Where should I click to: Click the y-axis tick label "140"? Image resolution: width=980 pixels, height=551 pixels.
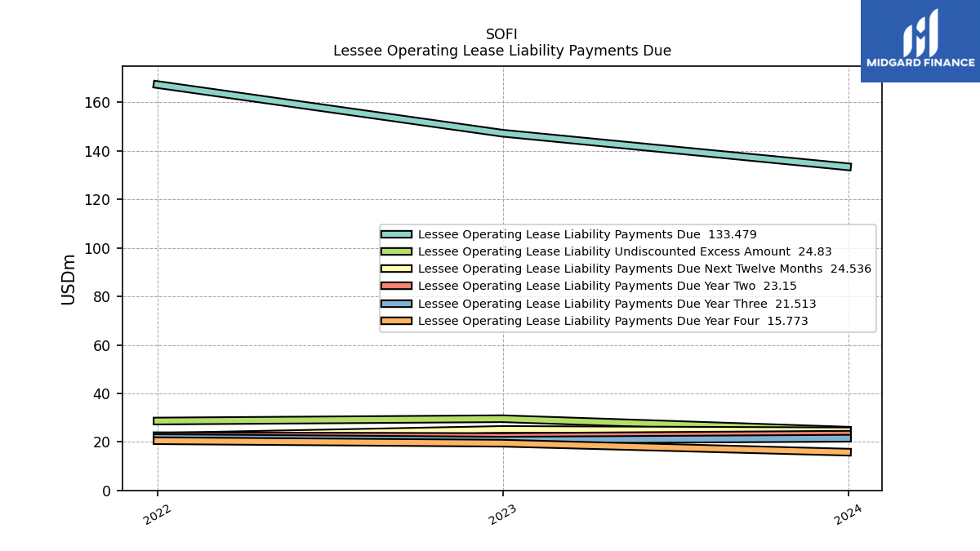97,151
